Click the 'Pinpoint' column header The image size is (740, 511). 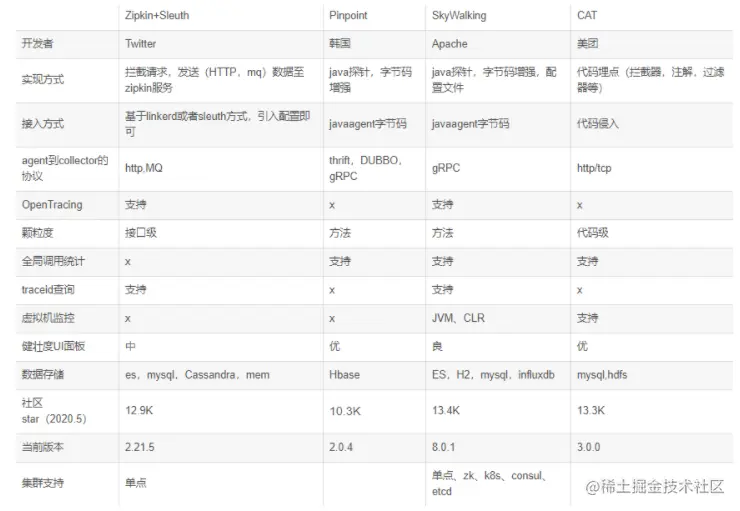tap(348, 16)
